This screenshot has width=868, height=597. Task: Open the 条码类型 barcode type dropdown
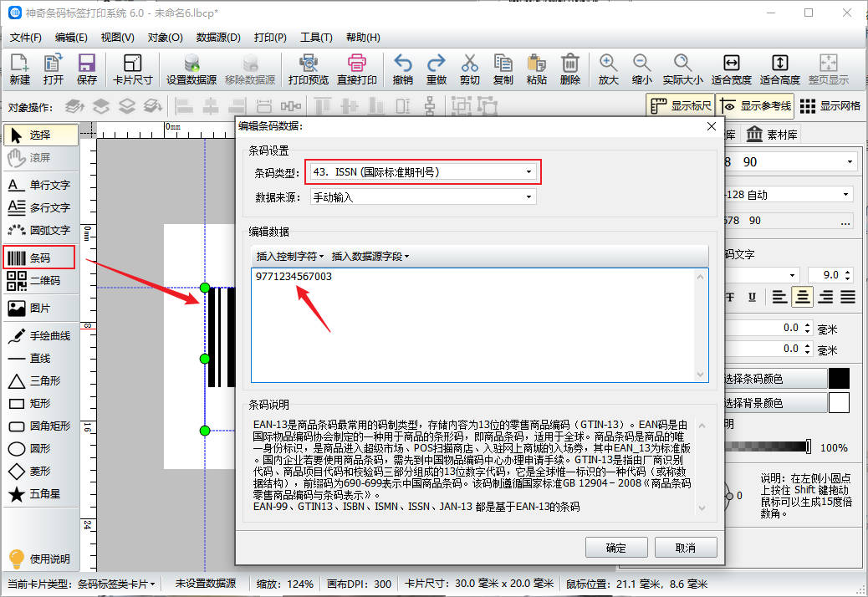(422, 171)
